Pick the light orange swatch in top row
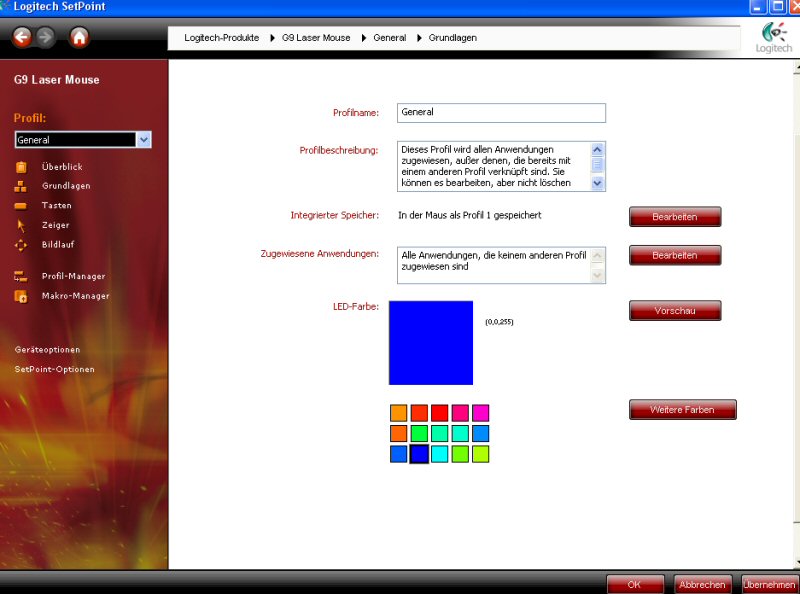Image resolution: width=800 pixels, height=594 pixels. tap(398, 413)
